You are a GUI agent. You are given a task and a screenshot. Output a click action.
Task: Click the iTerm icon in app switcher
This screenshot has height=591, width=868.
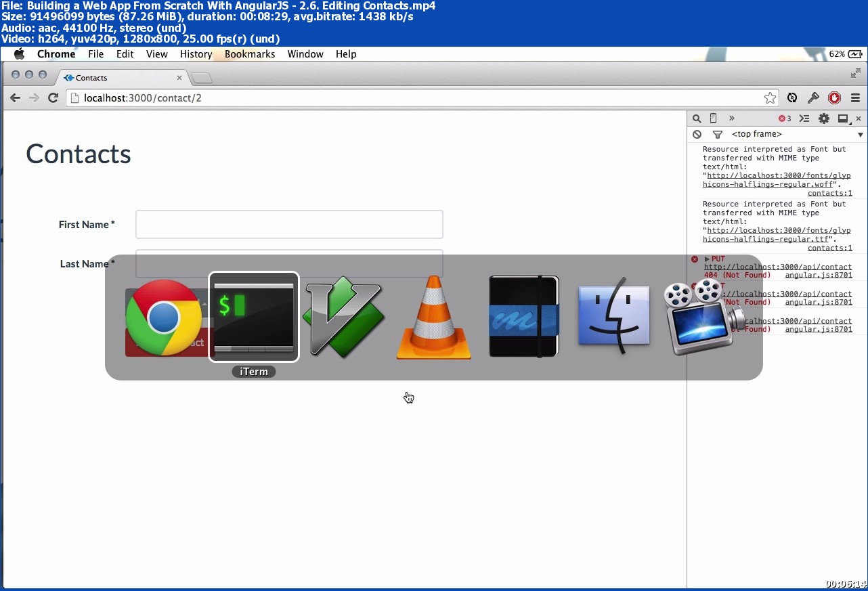pyautogui.click(x=254, y=317)
